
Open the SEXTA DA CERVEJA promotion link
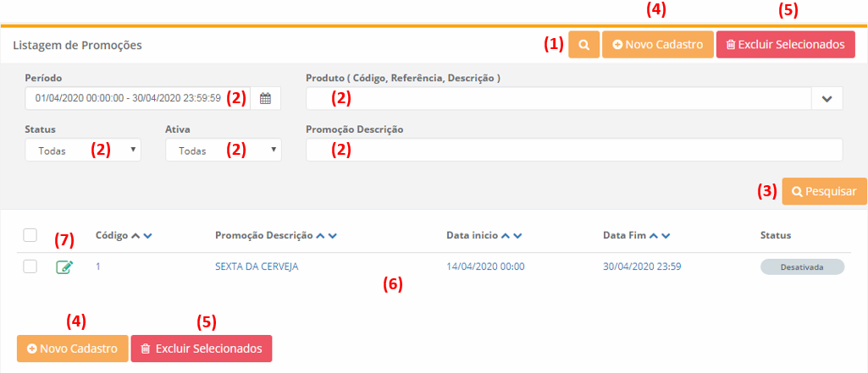point(257,266)
